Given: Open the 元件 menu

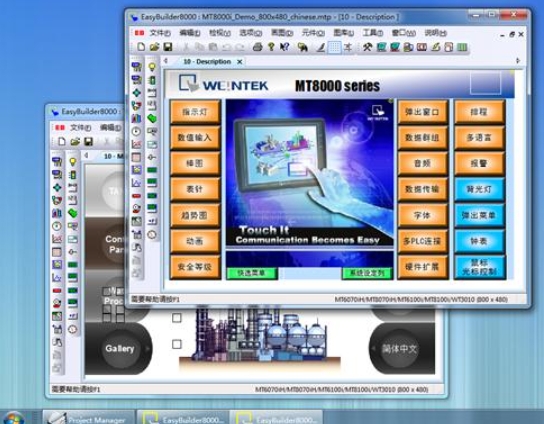Looking at the screenshot, I should [313, 33].
